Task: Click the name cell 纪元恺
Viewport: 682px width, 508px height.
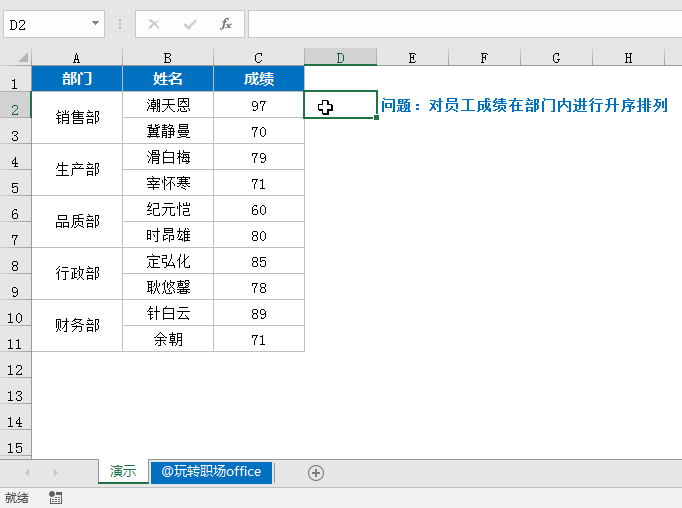Action: 168,209
